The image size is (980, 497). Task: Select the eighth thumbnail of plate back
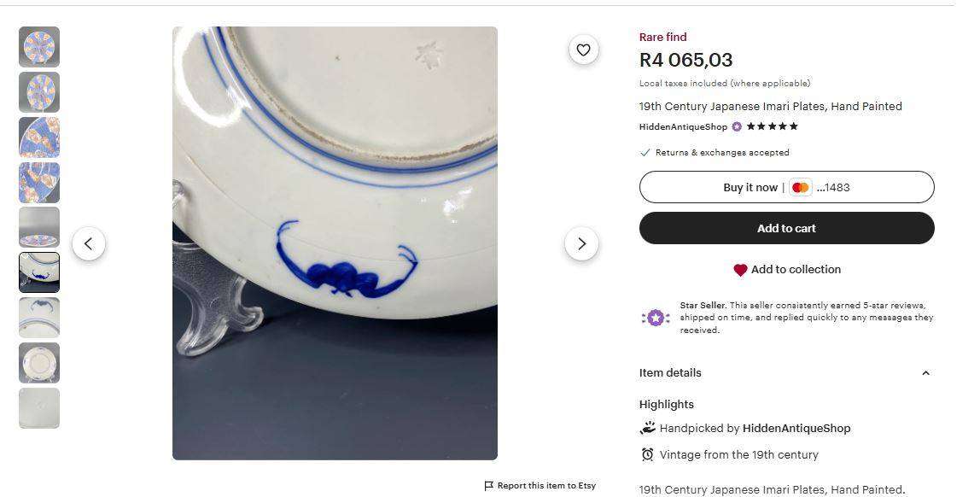(x=39, y=363)
